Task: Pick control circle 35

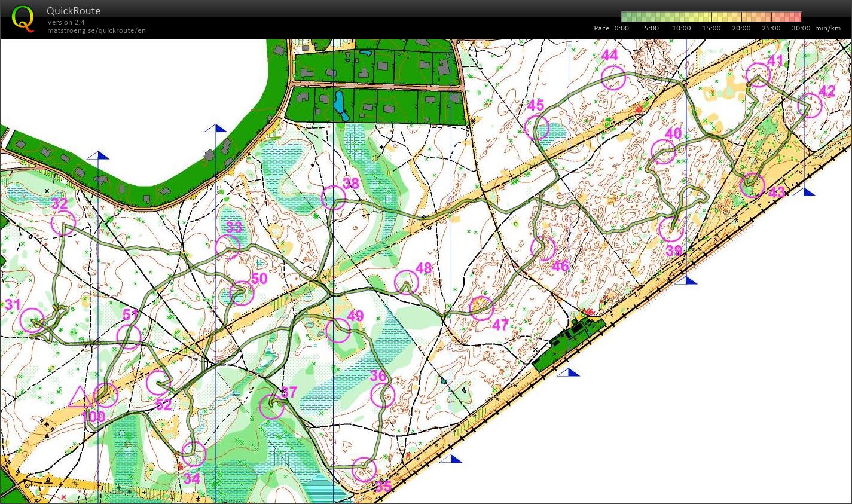Action: coord(364,470)
